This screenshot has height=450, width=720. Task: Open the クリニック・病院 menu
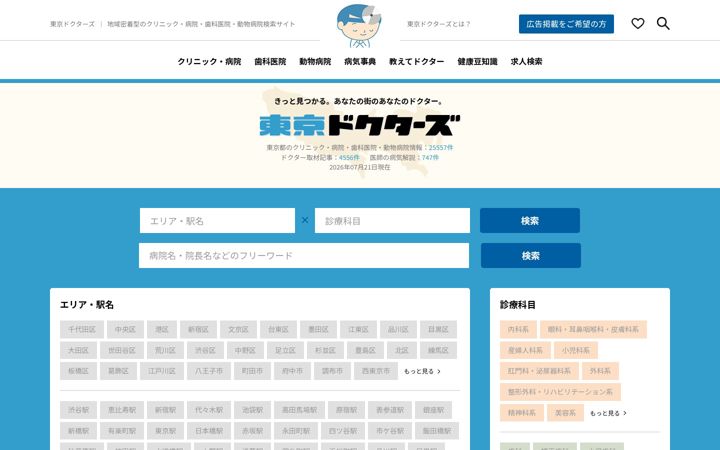pyautogui.click(x=209, y=62)
